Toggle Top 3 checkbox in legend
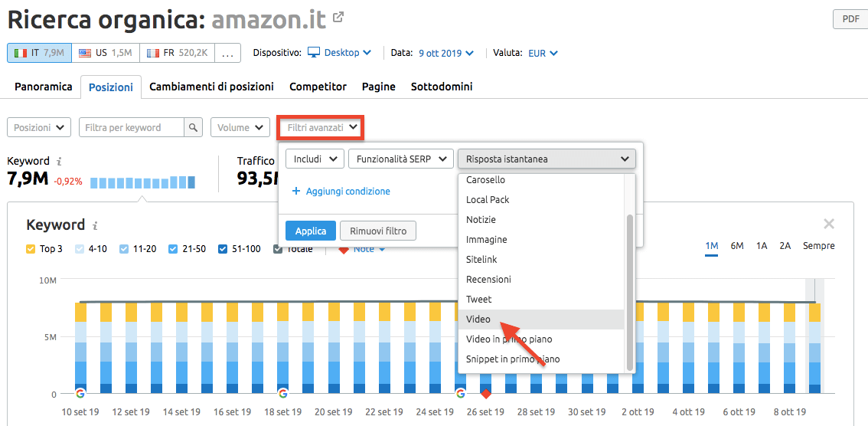The image size is (868, 426). (31, 249)
